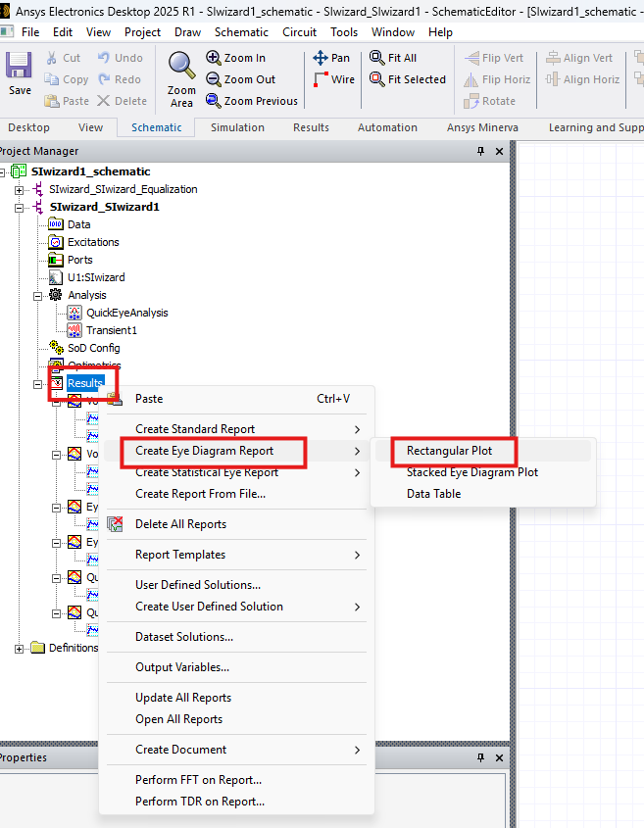Screen dimensions: 644x828
Task: Open the Create Standard Report submenu arrow
Action: click(x=358, y=429)
